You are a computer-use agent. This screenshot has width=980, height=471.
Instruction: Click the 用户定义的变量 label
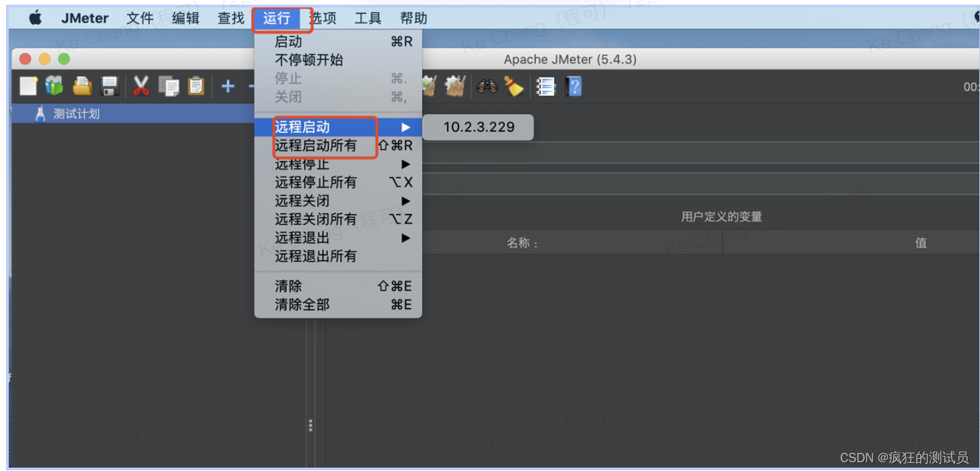(x=721, y=217)
